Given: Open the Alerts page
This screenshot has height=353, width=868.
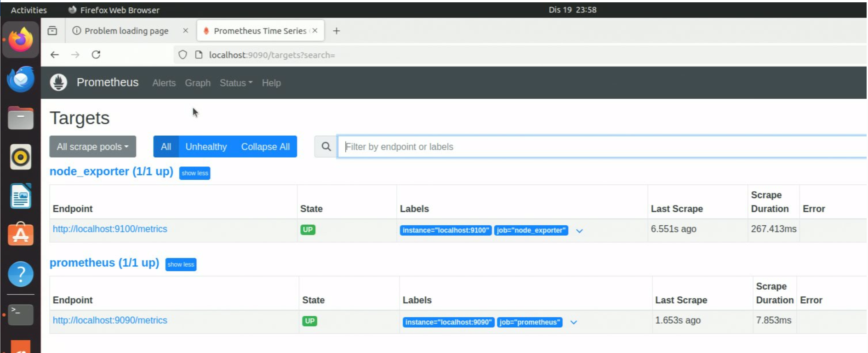Looking at the screenshot, I should pos(164,83).
